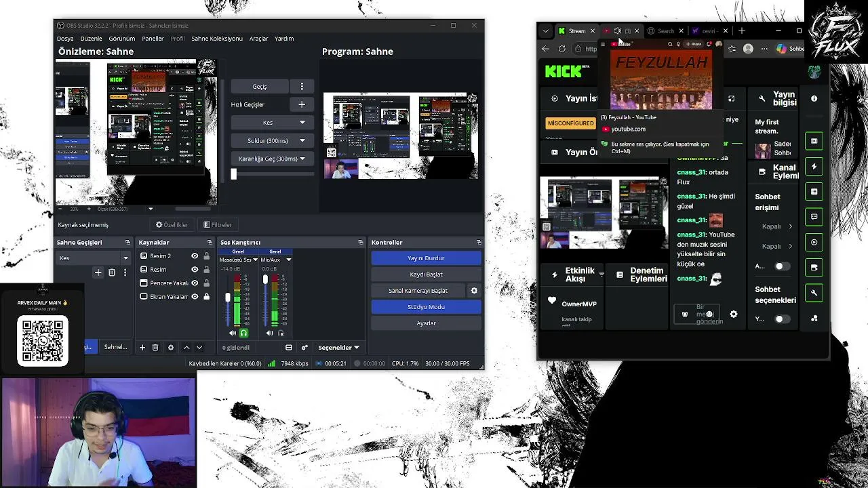Image resolution: width=868 pixels, height=488 pixels.
Task: Pop out the Kaynaklar dock panel
Action: pos(210,243)
